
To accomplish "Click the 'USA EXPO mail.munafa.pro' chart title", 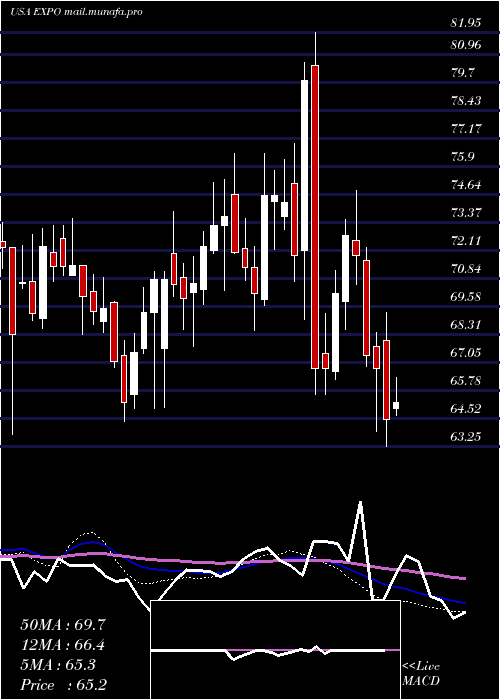I will [76, 12].
